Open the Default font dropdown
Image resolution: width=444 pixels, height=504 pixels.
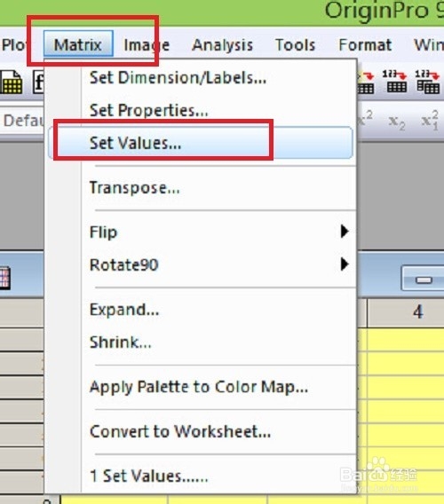pos(22,121)
